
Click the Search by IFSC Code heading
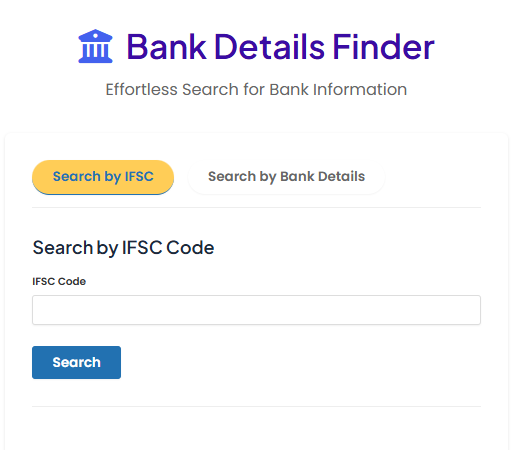click(x=123, y=248)
